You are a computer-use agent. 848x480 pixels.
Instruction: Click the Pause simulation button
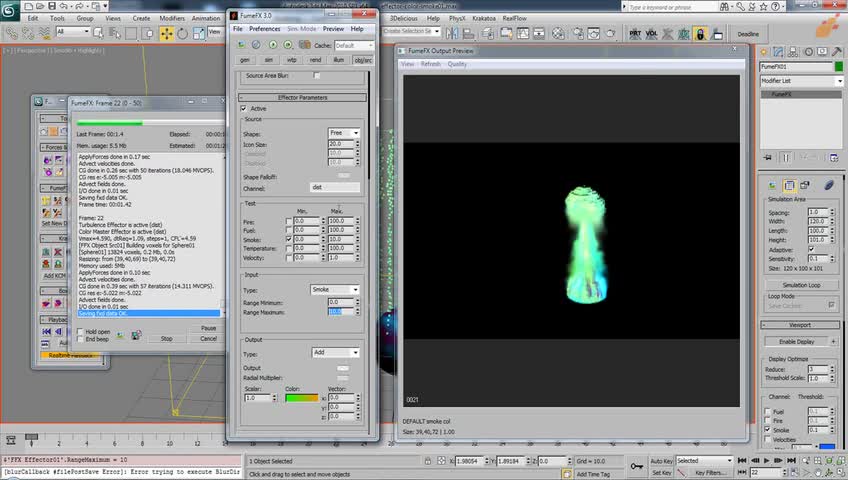tap(209, 328)
